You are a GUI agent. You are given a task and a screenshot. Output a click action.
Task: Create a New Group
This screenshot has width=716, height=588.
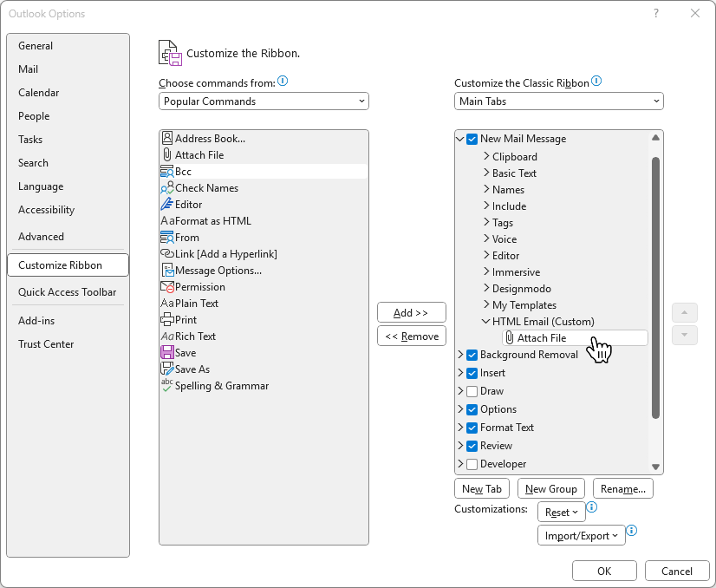(x=550, y=489)
